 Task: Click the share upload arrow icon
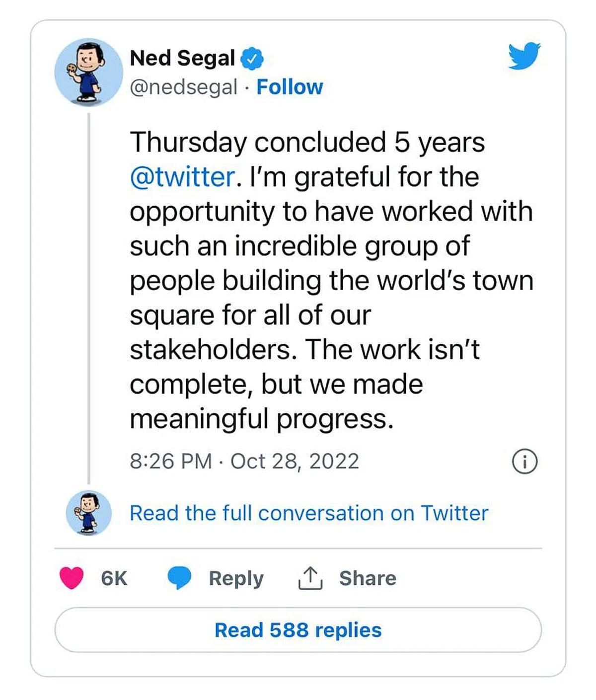[x=310, y=578]
